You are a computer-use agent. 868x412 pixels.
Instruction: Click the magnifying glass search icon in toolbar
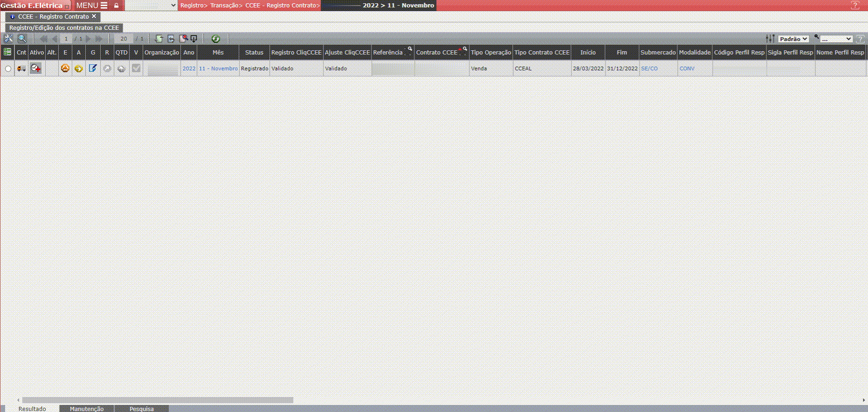[22, 39]
